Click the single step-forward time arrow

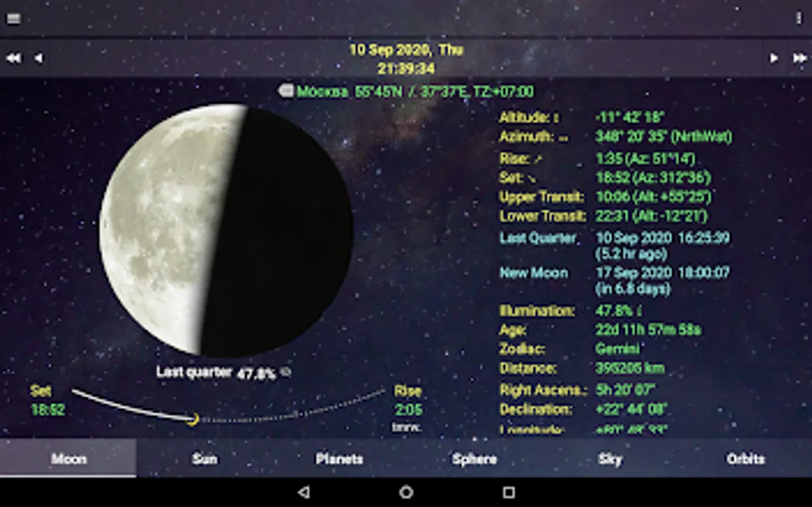click(772, 58)
